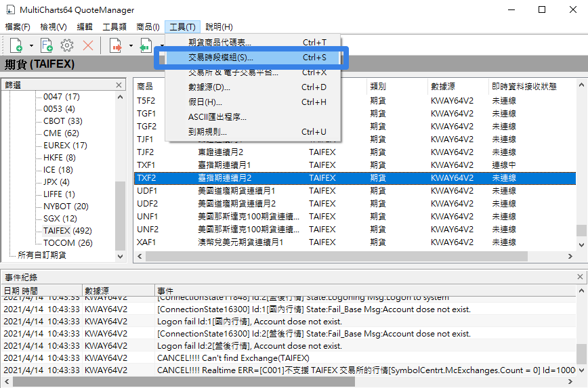Select the UDF1 美國道瓊期貨連續月1 row
588x388 pixels.
(355, 191)
